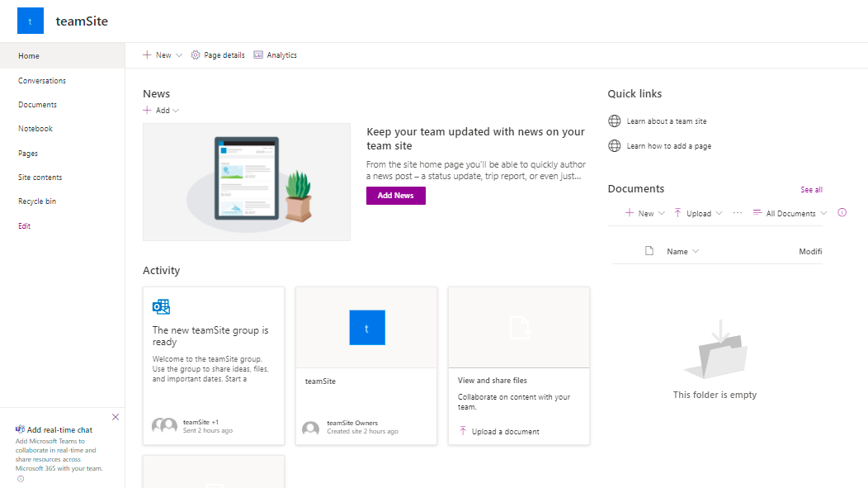Open Recycle bin in the left navigation
Viewport: 868px width, 488px height.
click(37, 201)
